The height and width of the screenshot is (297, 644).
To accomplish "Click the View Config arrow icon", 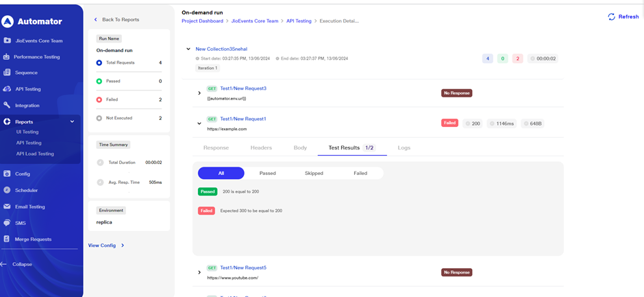I will coord(123,246).
